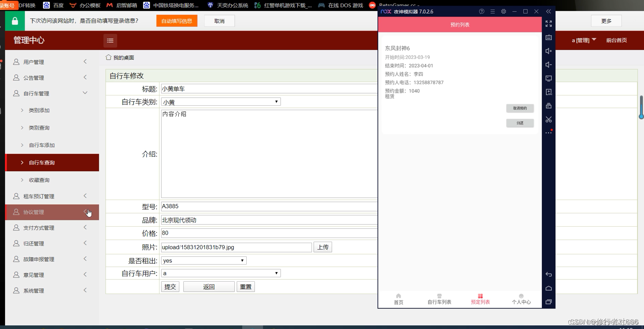Viewport: 644px width, 329px height.
Task: Expand 故障申报管理 sidebar section
Action: coord(52,259)
